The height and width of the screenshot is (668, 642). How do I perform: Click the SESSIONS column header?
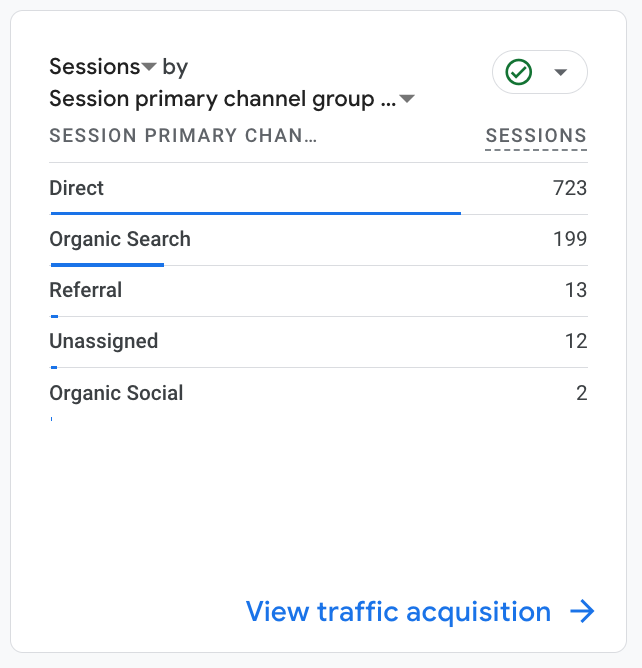(536, 136)
